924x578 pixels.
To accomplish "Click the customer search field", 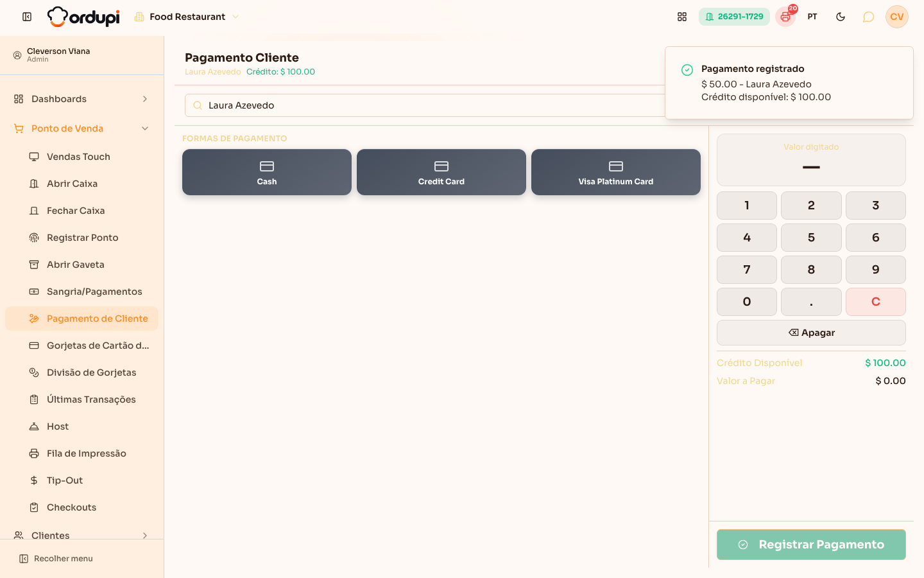I will pyautogui.click(x=425, y=105).
